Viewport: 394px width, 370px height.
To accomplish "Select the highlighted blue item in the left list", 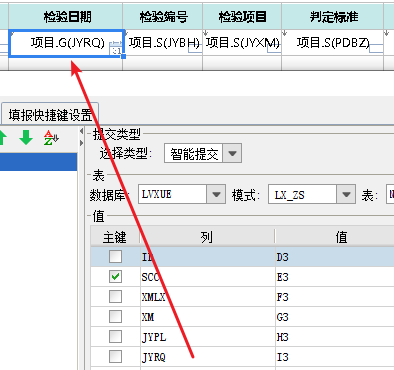I will click(x=38, y=162).
